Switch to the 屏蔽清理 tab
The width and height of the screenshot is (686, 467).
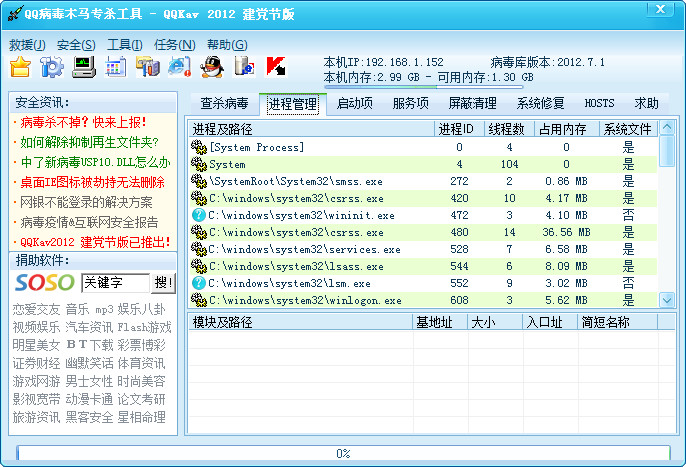point(472,103)
